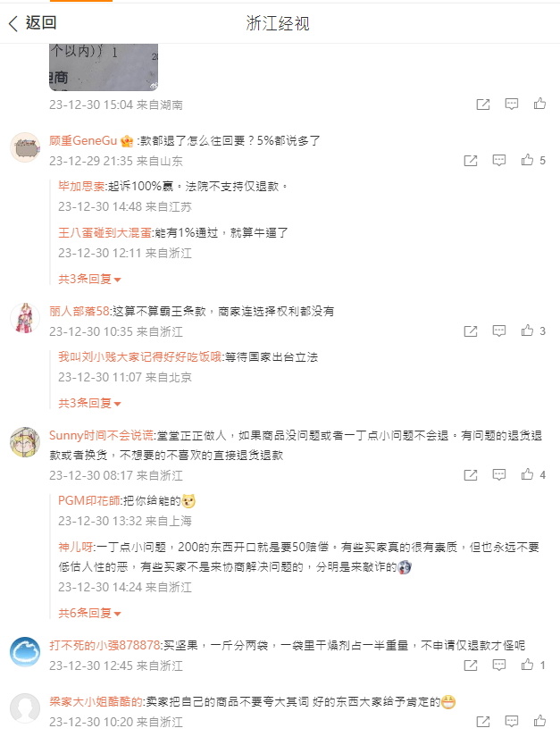
Task: Expand 共3条回复 under 丽人部落58's comment
Action: [90, 404]
